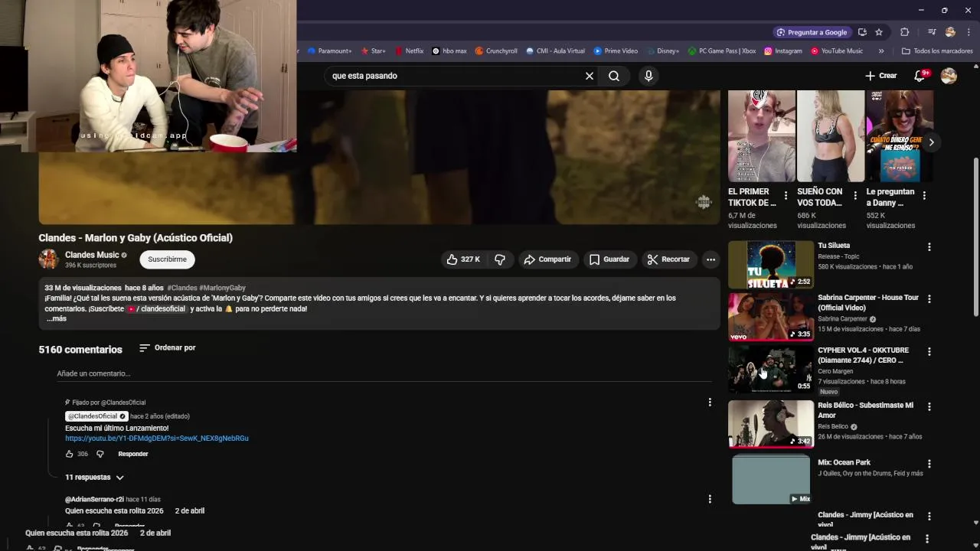Open YouTube account avatar menu
This screenshot has height=551, width=980.
[949, 76]
